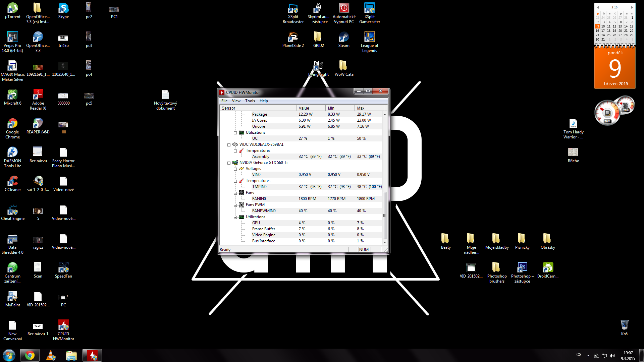Viewport: 644px width, 362px height.
Task: Open SpeedFan desktop shortcut
Action: [63, 270]
